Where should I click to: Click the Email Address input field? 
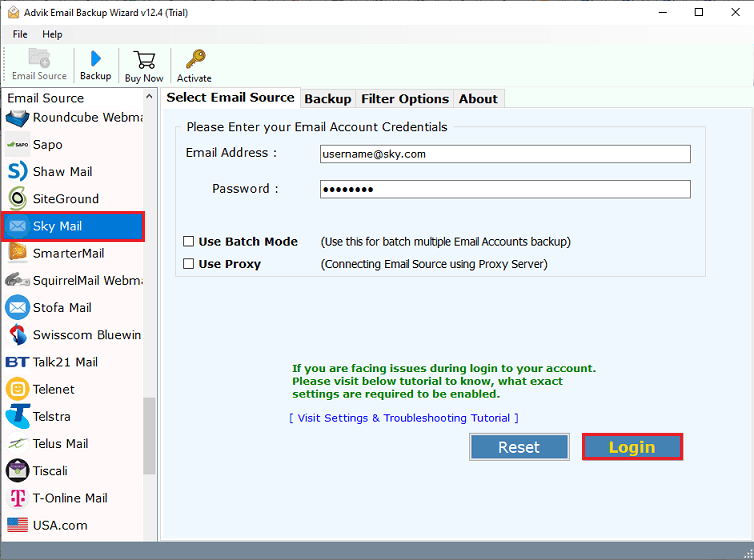coord(505,154)
